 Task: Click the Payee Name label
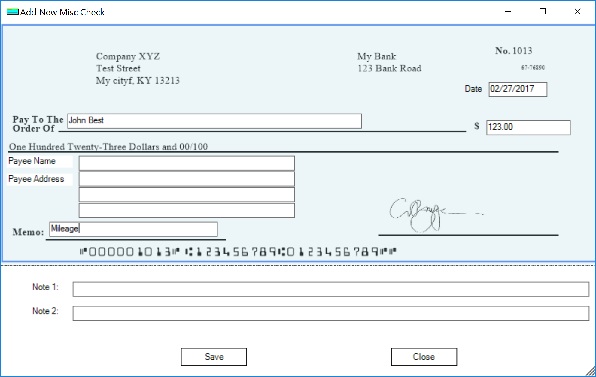(x=32, y=161)
